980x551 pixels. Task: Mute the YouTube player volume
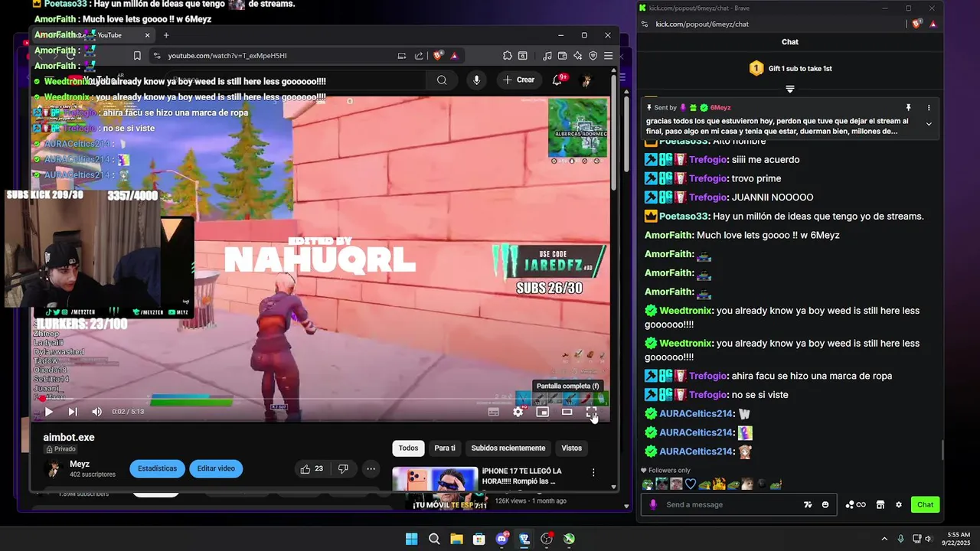(96, 412)
